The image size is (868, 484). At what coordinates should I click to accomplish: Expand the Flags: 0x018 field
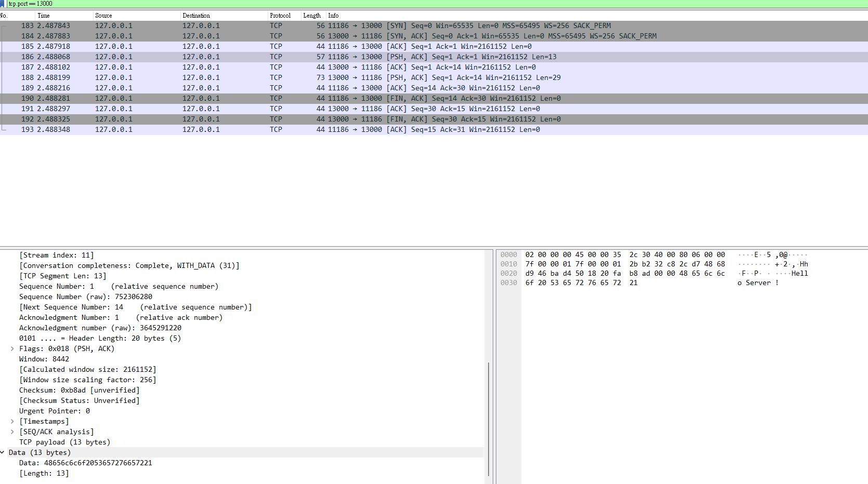pos(12,349)
